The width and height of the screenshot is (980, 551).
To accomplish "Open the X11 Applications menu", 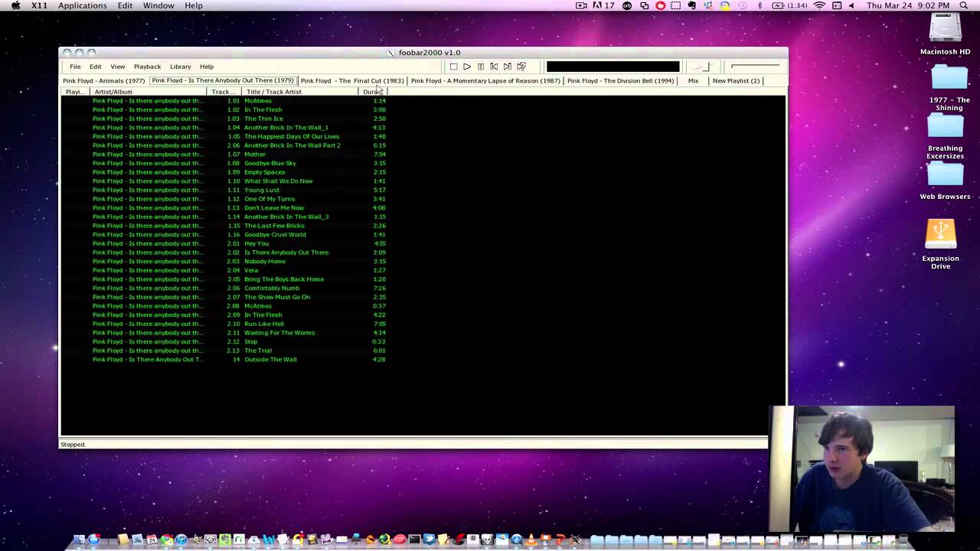I will [82, 5].
